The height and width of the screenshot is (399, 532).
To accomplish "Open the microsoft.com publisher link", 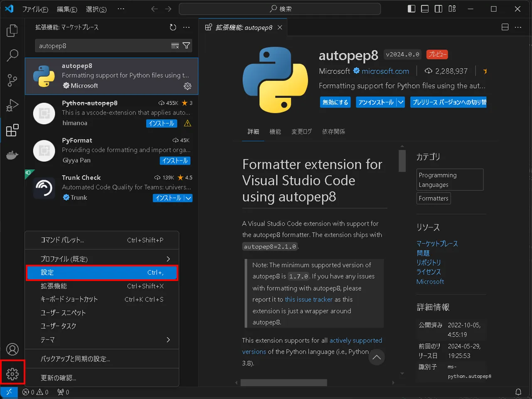I will click(x=385, y=71).
